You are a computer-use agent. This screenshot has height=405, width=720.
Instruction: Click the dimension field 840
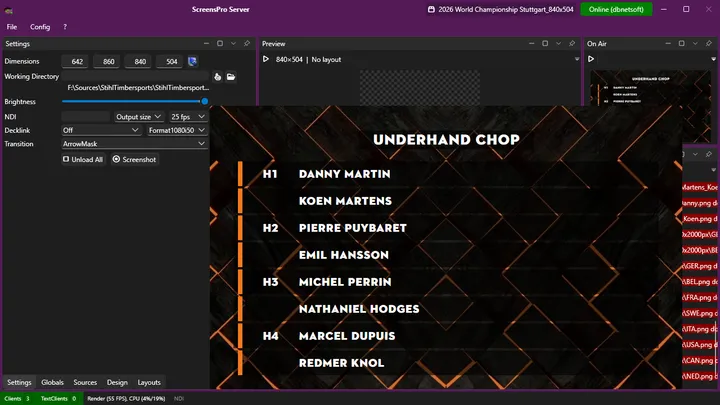140,62
